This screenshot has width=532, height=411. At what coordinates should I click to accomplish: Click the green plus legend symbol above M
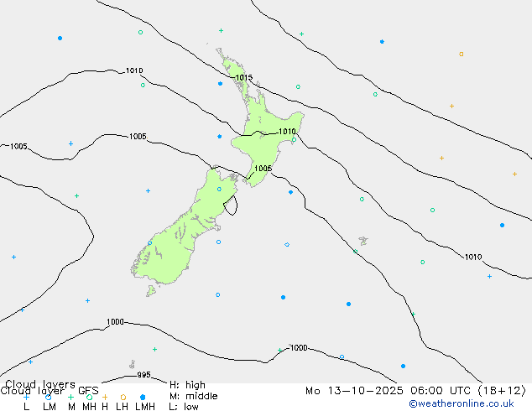point(70,397)
